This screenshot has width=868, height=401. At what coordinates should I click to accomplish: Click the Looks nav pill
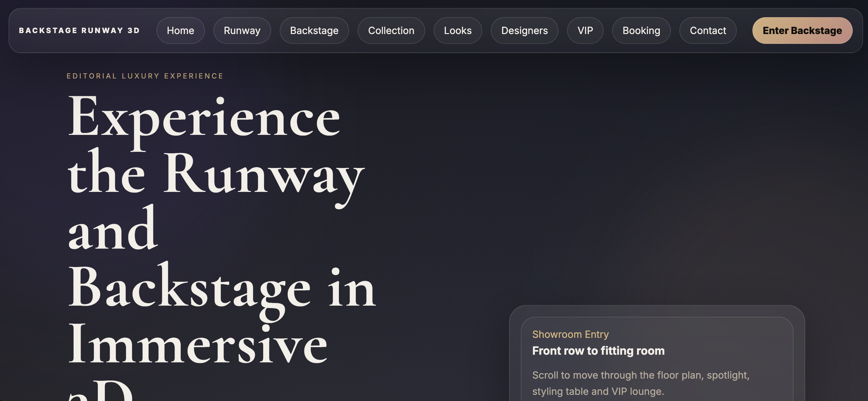tap(458, 30)
